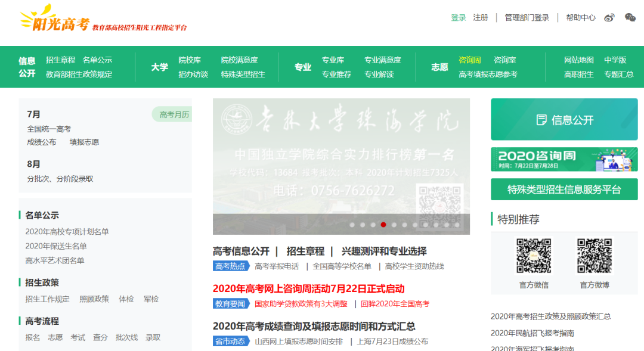Open 院校满意度 nav item
The height and width of the screenshot is (351, 644).
click(x=240, y=60)
